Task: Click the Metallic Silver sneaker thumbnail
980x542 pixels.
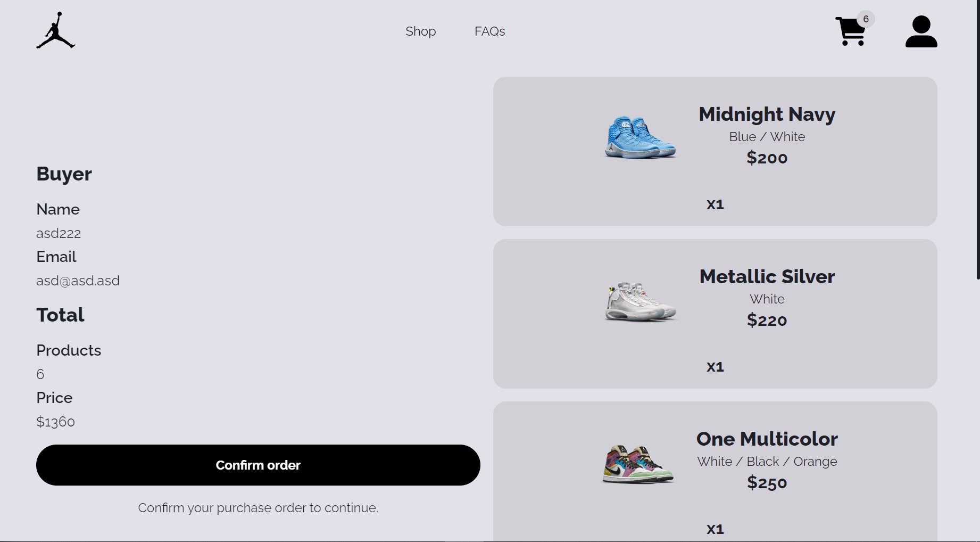Action: coord(640,301)
